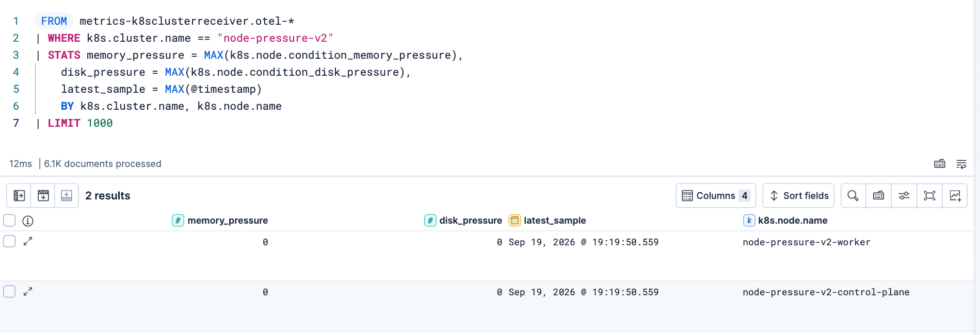Select the node-pressure-v2-worker row checkbox
The width and height of the screenshot is (980, 335).
click(9, 241)
